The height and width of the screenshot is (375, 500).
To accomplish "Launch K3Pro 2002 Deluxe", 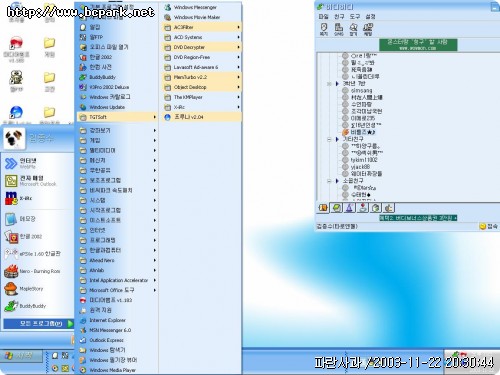I will pyautogui.click(x=117, y=87).
